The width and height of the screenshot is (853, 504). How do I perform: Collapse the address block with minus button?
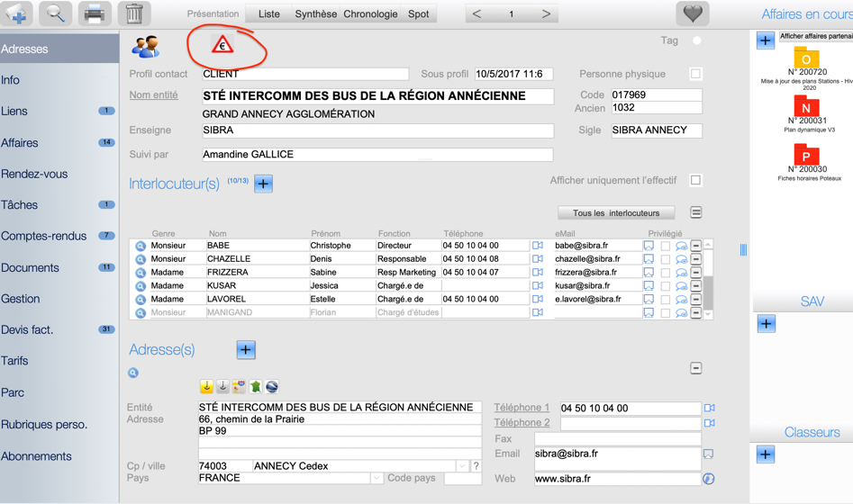pyautogui.click(x=696, y=368)
